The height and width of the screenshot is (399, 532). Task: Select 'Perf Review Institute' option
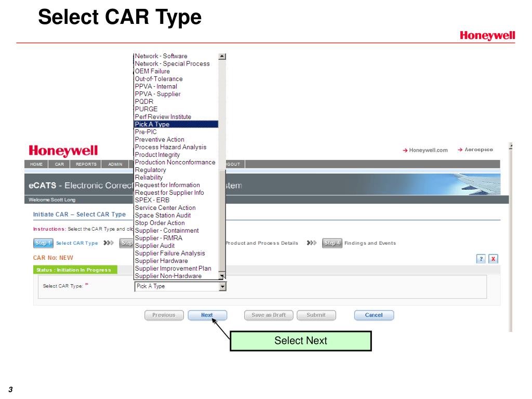[x=176, y=117]
